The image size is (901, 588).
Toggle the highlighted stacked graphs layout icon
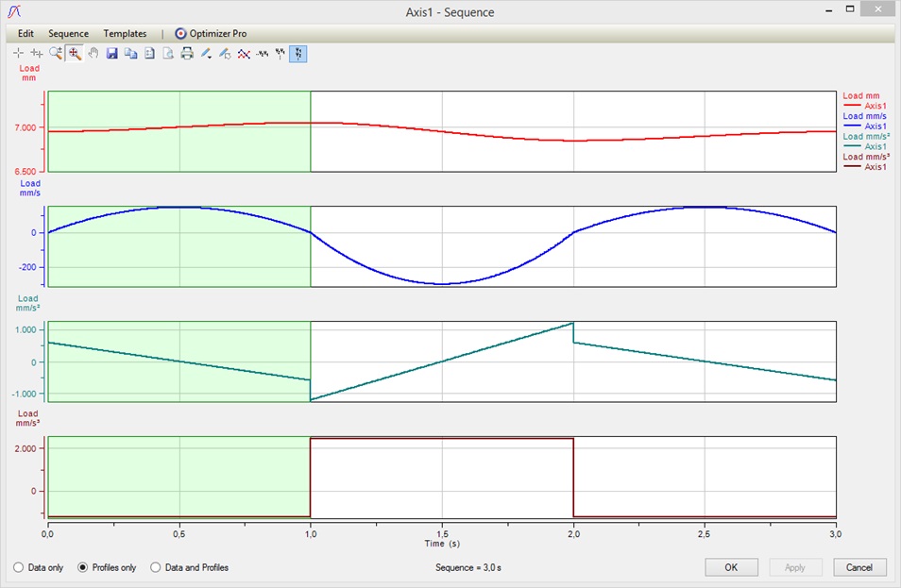click(298, 54)
